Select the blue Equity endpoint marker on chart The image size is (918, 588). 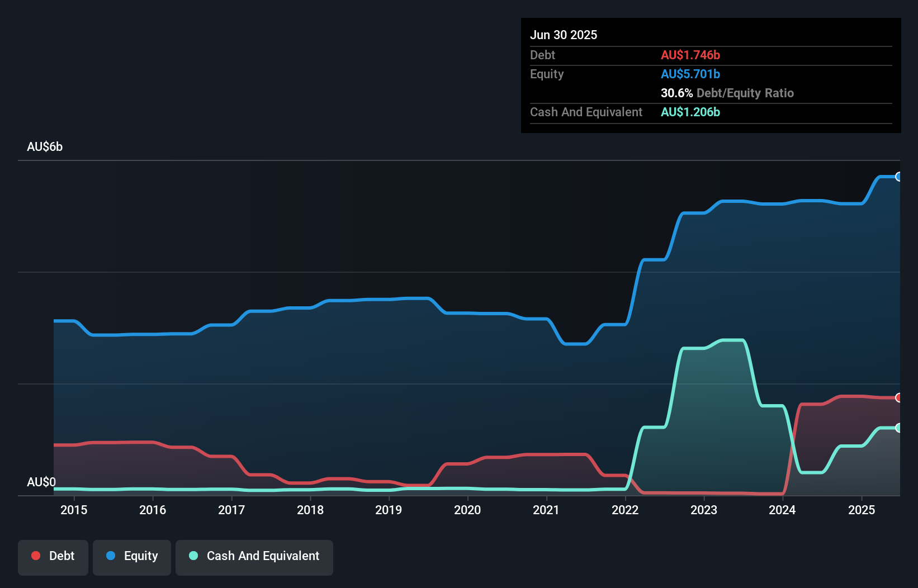898,177
